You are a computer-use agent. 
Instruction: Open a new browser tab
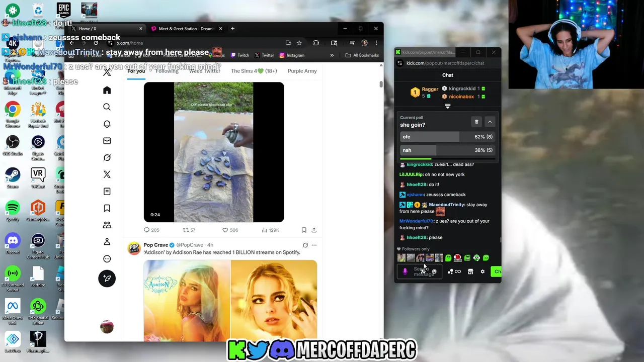point(232,29)
